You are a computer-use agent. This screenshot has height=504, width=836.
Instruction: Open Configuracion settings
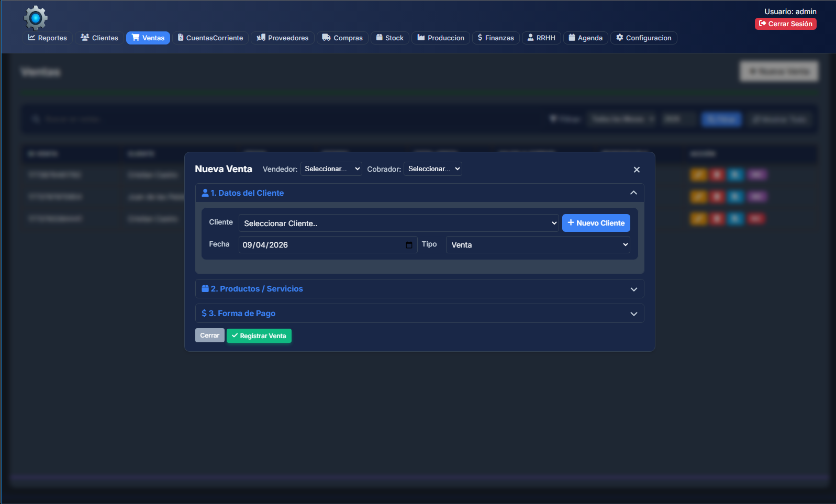tap(644, 38)
